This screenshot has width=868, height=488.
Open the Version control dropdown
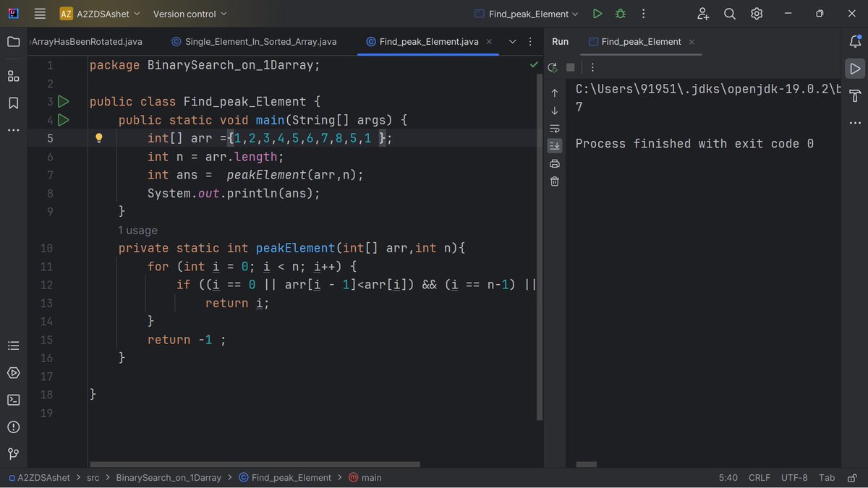pyautogui.click(x=190, y=14)
